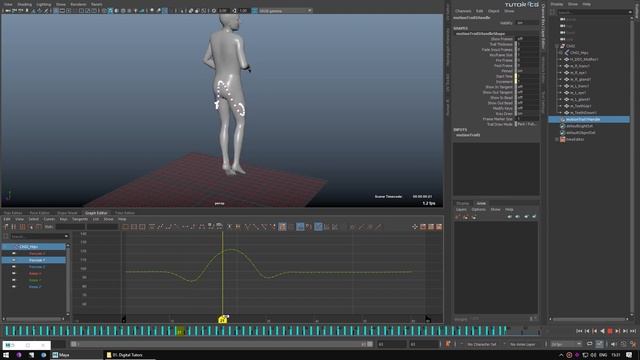Open the Dope Sheet from Graph Editor toolbar

coord(423,227)
